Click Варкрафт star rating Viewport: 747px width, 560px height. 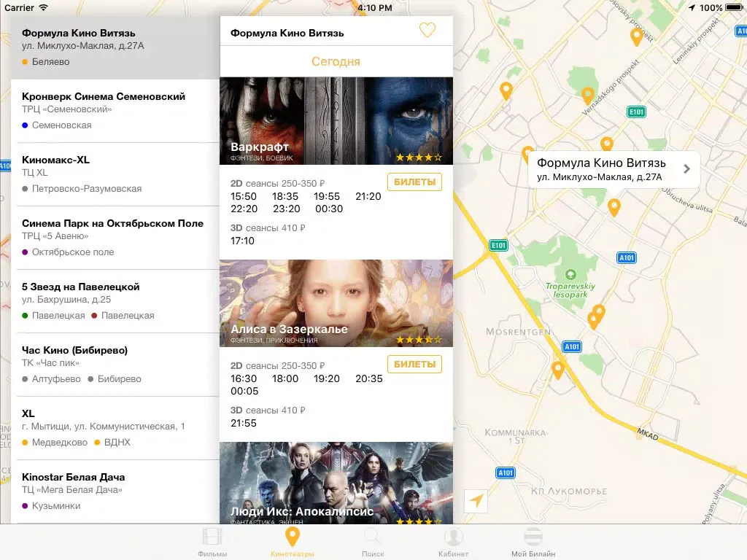click(419, 157)
